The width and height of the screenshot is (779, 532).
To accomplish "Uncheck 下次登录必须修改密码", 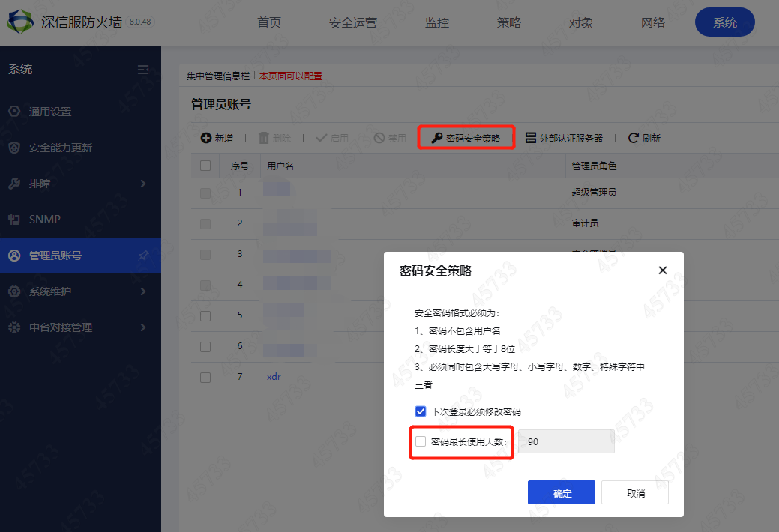I will [420, 411].
